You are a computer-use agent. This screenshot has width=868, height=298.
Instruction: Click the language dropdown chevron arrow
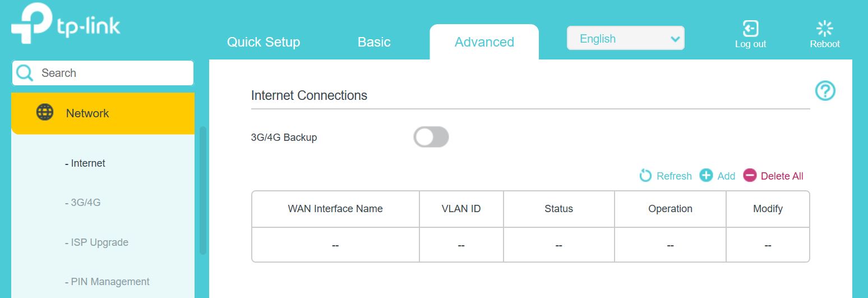(675, 39)
